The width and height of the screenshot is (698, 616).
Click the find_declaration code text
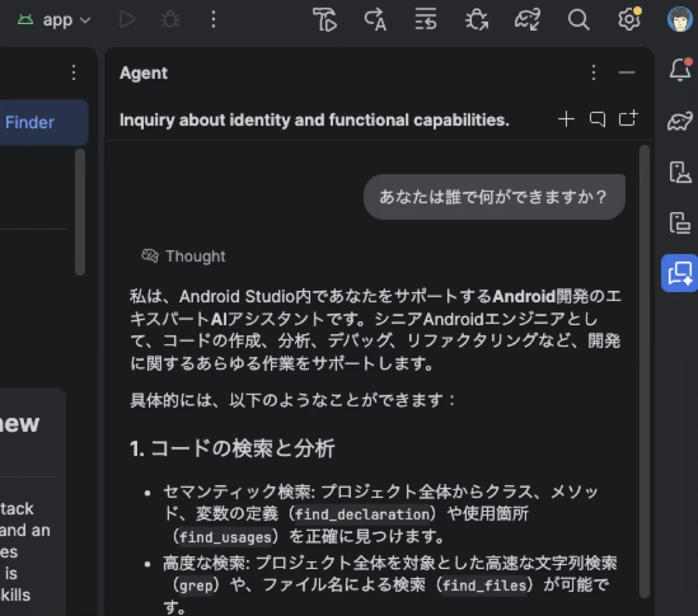tap(362, 514)
